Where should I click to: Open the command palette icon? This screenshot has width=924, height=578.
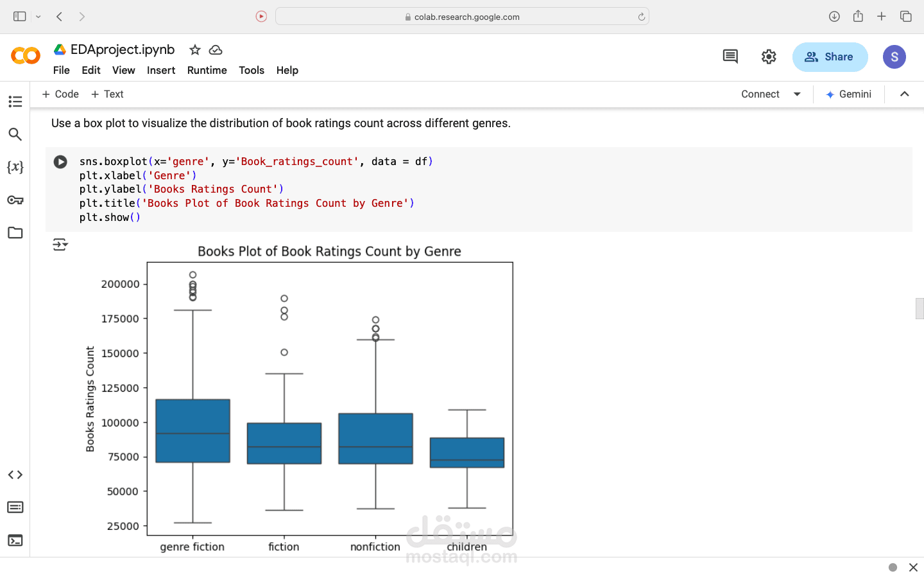(15, 507)
